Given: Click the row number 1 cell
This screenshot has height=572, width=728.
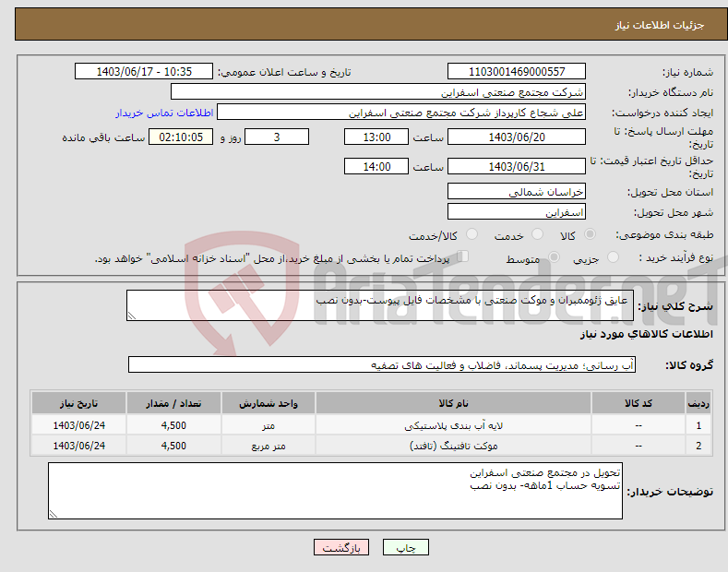Looking at the screenshot, I should 698,425.
